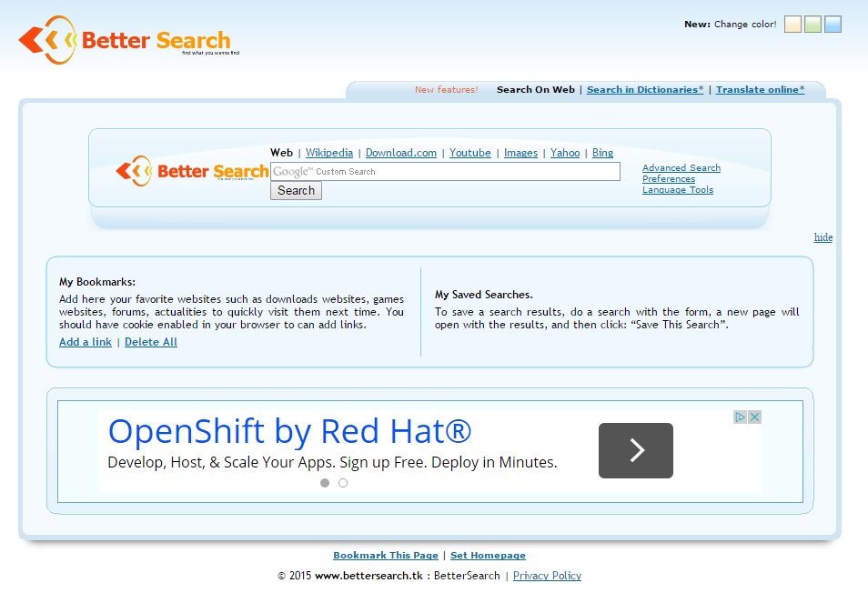The width and height of the screenshot is (868, 593).
Task: Open the Preferences link
Action: [x=669, y=178]
